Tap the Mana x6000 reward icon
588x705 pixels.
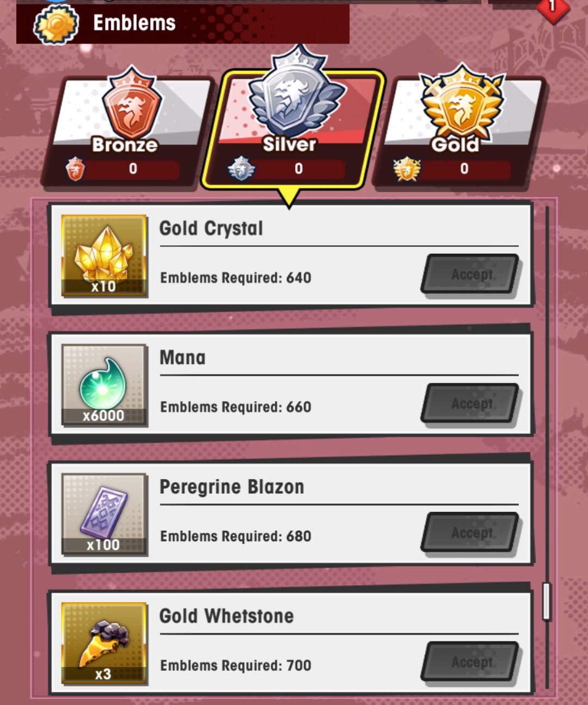tap(103, 384)
